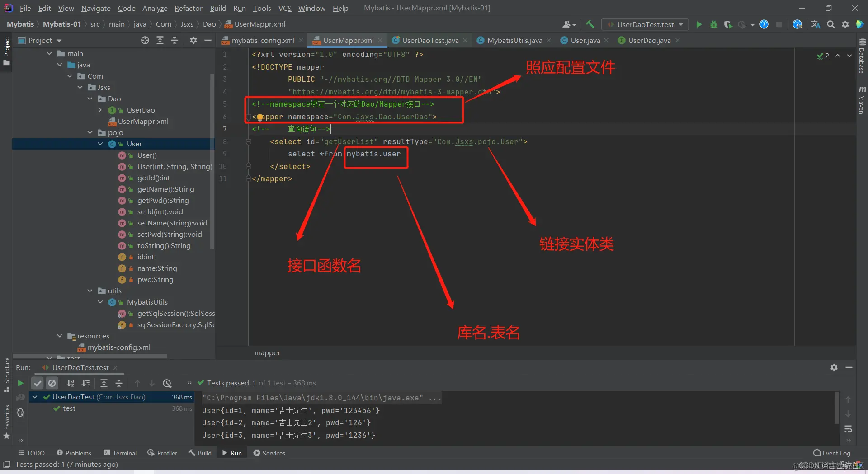Open Run panel settings gear

click(834, 367)
